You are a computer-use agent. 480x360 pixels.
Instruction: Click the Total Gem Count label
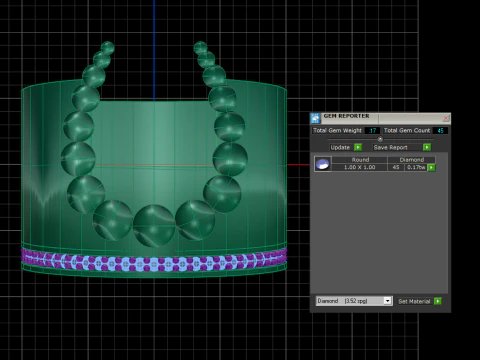[x=407, y=131]
